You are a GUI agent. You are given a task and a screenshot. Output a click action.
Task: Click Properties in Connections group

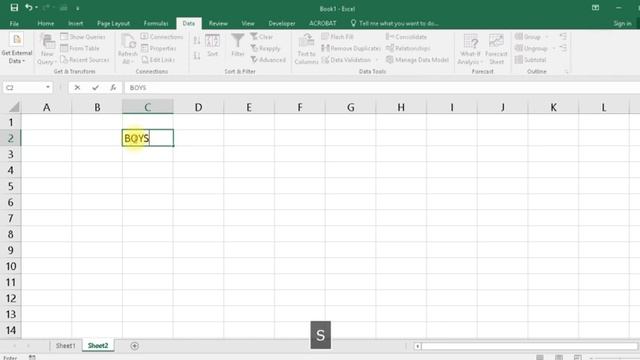point(159,48)
